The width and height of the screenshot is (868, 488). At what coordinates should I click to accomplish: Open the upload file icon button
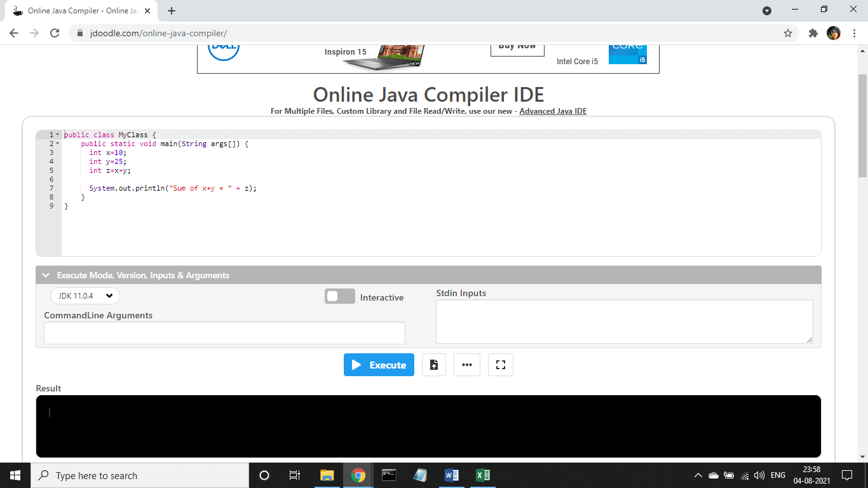(434, 365)
